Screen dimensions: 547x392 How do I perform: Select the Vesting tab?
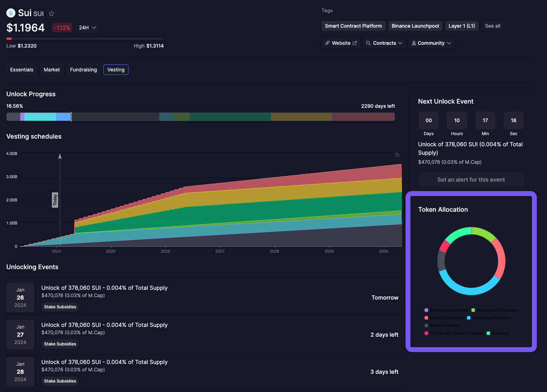(116, 70)
